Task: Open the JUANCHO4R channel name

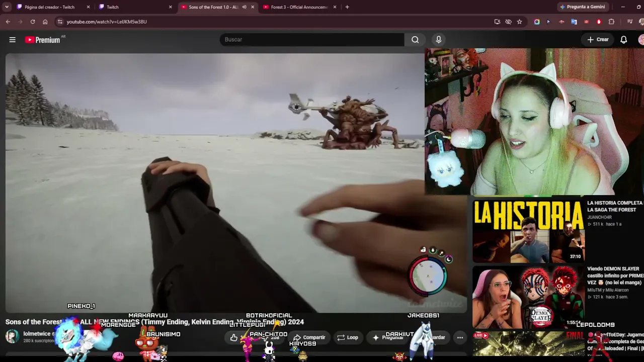Action: click(x=600, y=217)
